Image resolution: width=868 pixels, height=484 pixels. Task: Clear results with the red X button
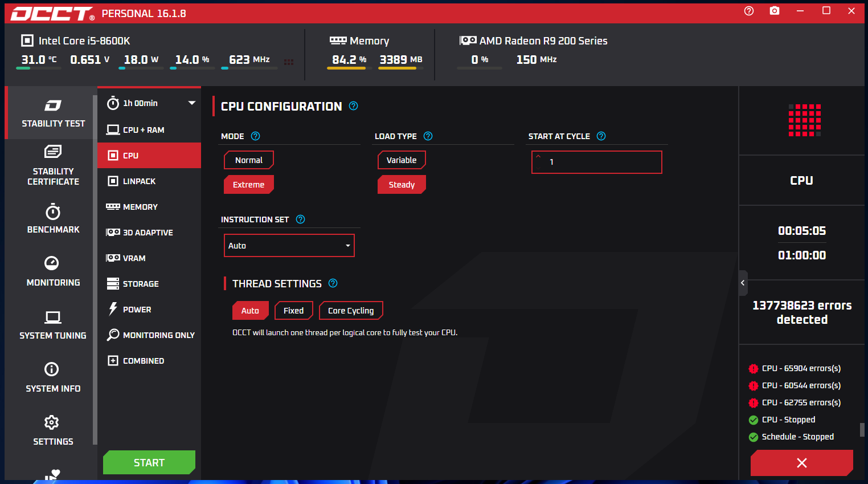coord(801,462)
